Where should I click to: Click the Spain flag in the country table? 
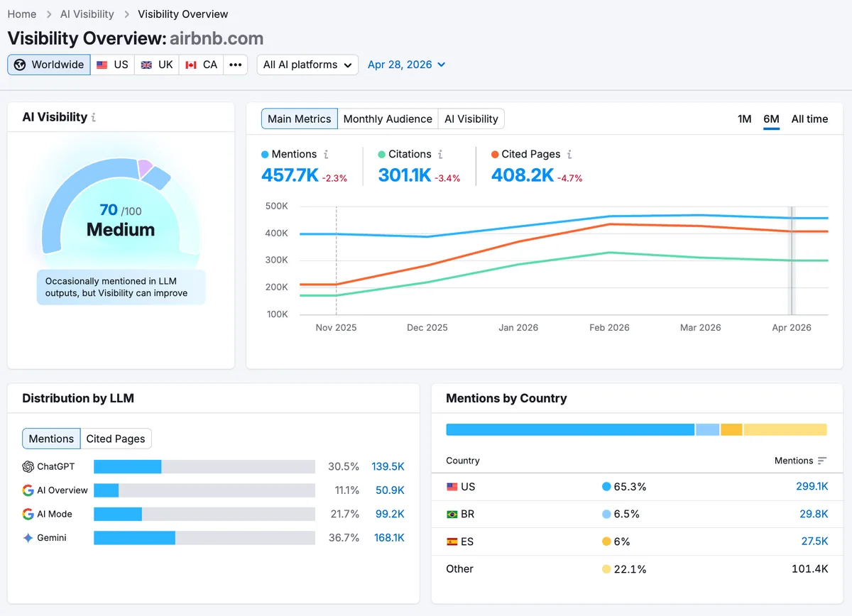[452, 541]
